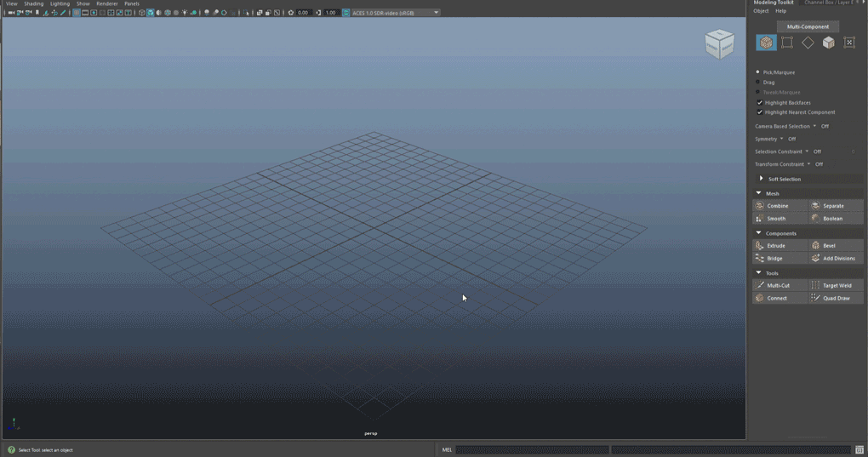Open Camera Attributes from panel toolbar
This screenshot has height=457, width=868.
28,13
